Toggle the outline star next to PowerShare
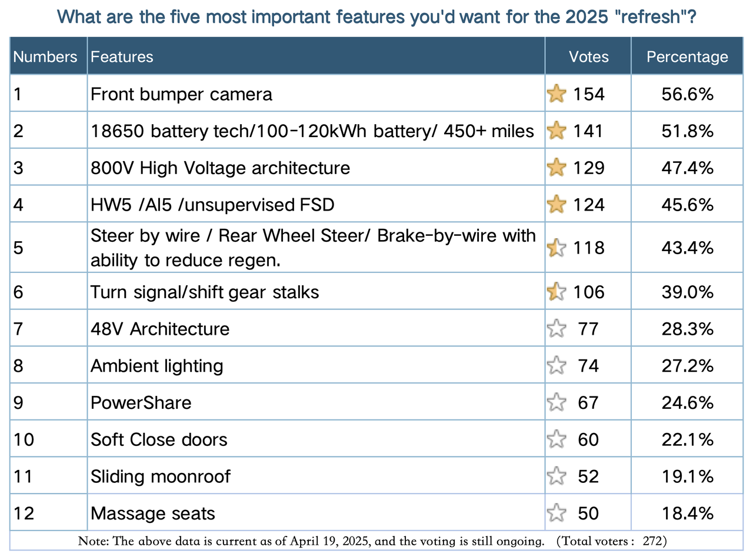This screenshot has width=753, height=560. (x=556, y=403)
